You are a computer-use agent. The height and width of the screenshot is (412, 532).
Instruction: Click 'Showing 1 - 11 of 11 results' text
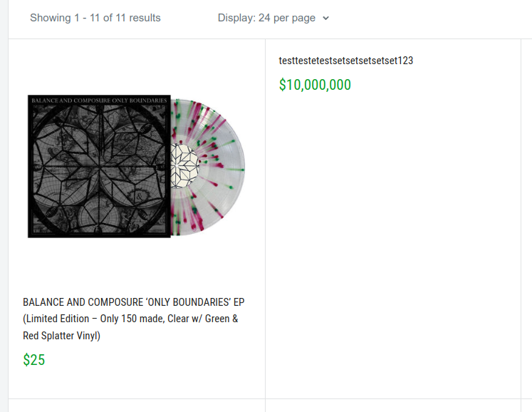(x=95, y=18)
